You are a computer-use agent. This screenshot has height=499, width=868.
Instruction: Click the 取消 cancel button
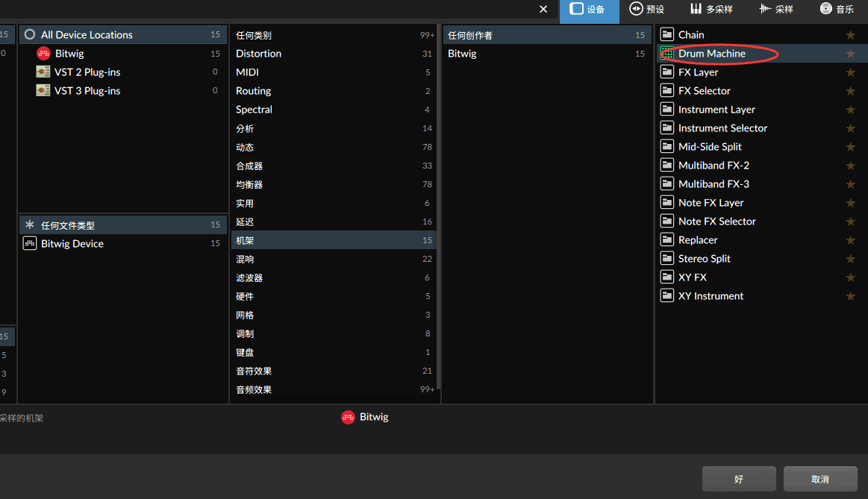(820, 479)
